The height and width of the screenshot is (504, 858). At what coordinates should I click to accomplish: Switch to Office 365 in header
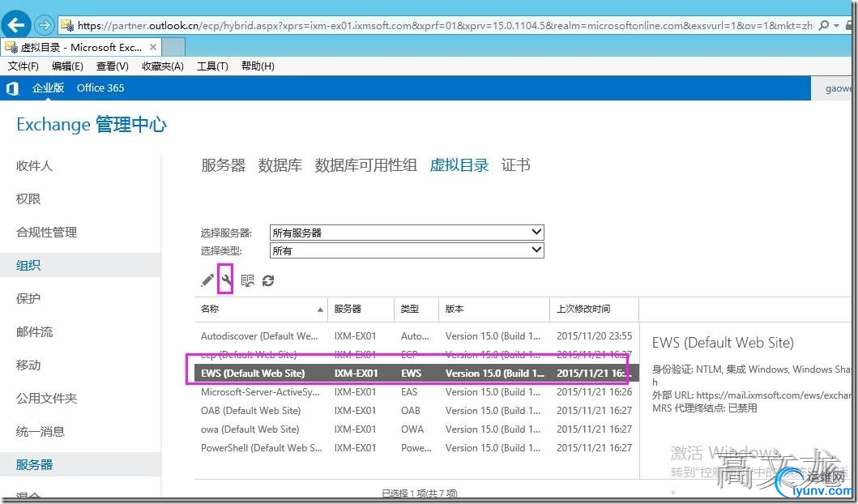click(100, 88)
